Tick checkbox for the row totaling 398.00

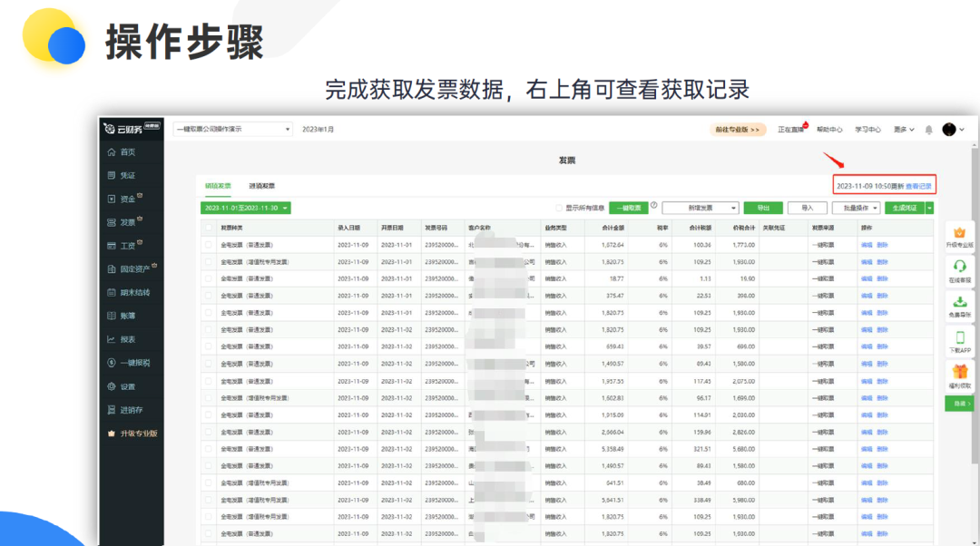point(208,296)
